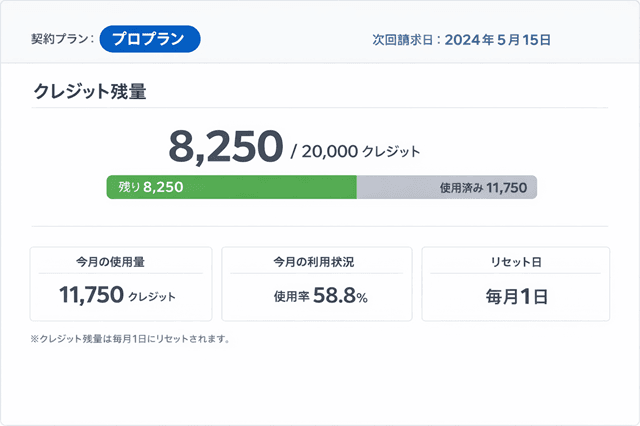Click the 今月の使用量 card title
640x426 pixels.
tap(110, 262)
